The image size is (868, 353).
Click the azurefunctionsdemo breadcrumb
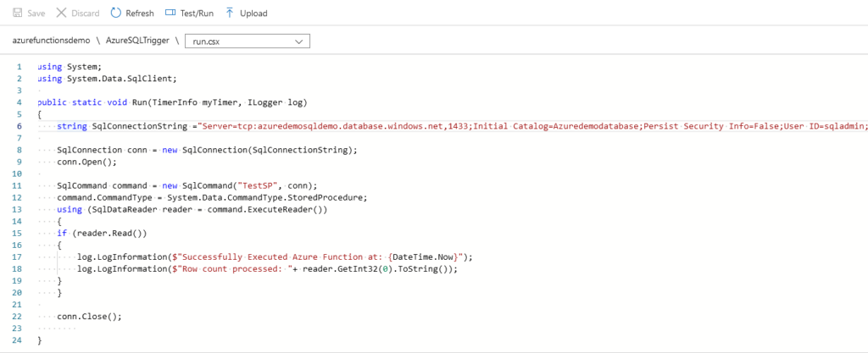(51, 41)
